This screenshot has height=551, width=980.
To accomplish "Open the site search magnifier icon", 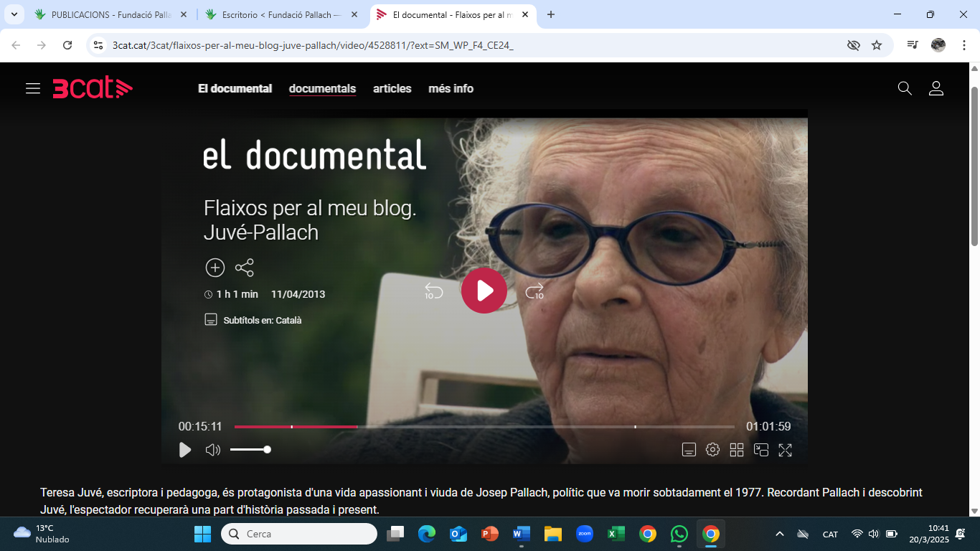I will 905,88.
